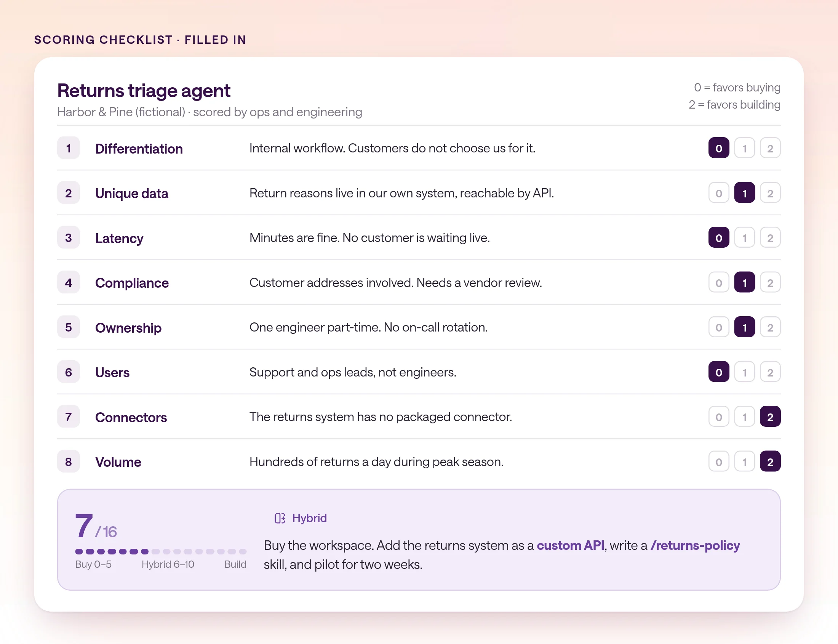The height and width of the screenshot is (644, 838).
Task: Set Volume score to 0
Action: coord(718,461)
